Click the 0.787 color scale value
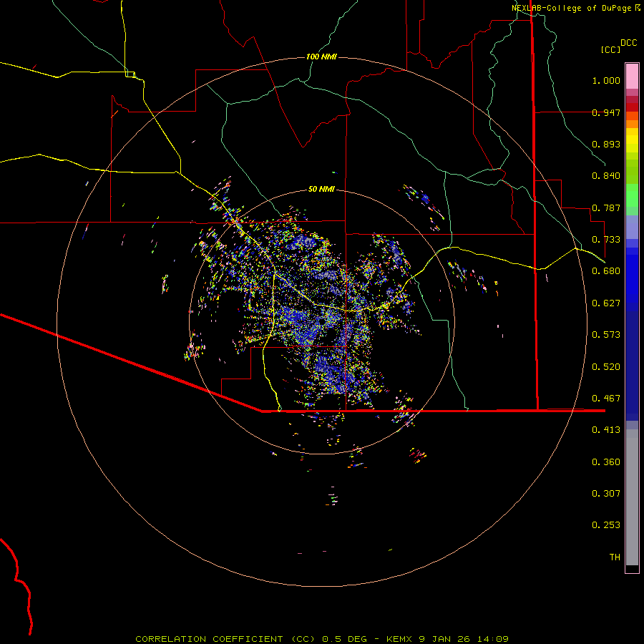Screen dimensions: 644x644 click(606, 208)
